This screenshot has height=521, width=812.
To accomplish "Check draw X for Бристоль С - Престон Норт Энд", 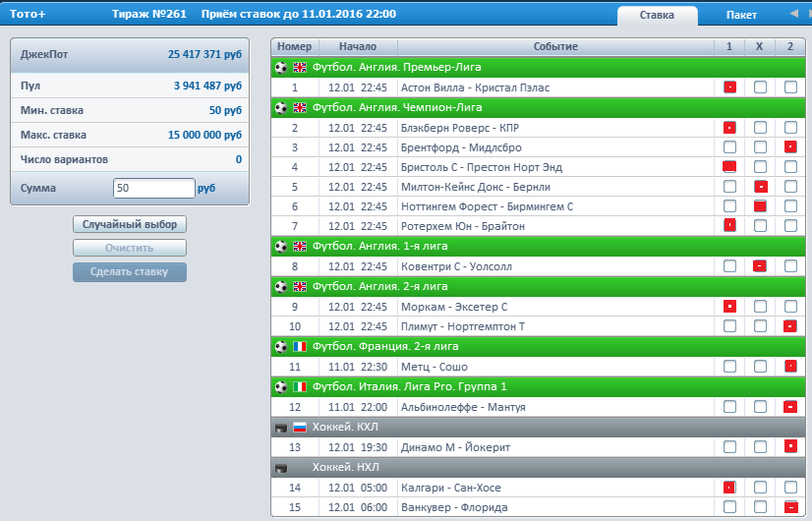I will point(760,167).
